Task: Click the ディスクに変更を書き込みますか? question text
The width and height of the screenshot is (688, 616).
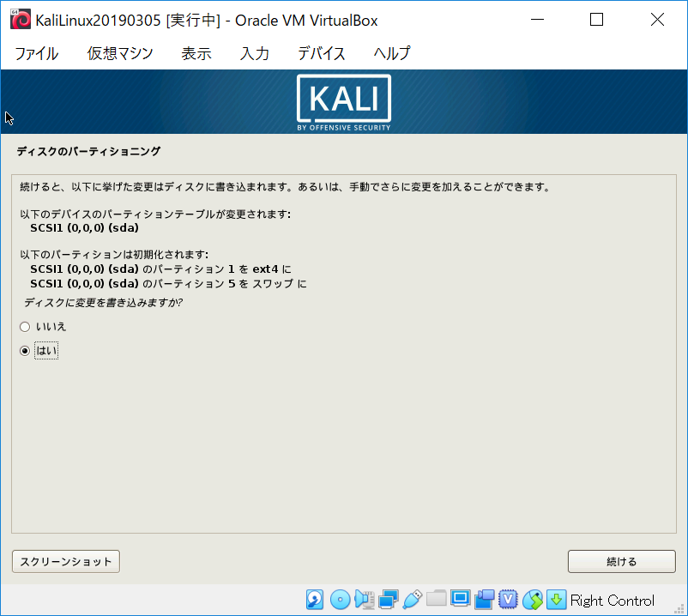Action: point(103,303)
